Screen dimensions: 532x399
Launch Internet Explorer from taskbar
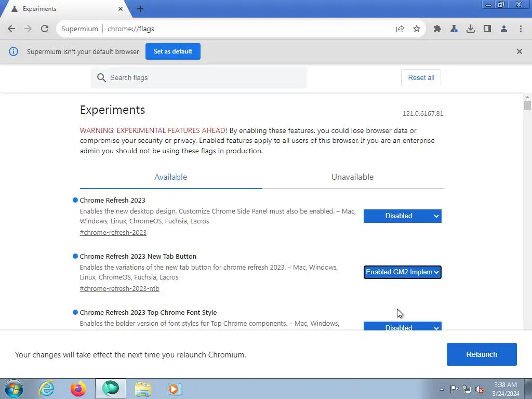pos(46,389)
